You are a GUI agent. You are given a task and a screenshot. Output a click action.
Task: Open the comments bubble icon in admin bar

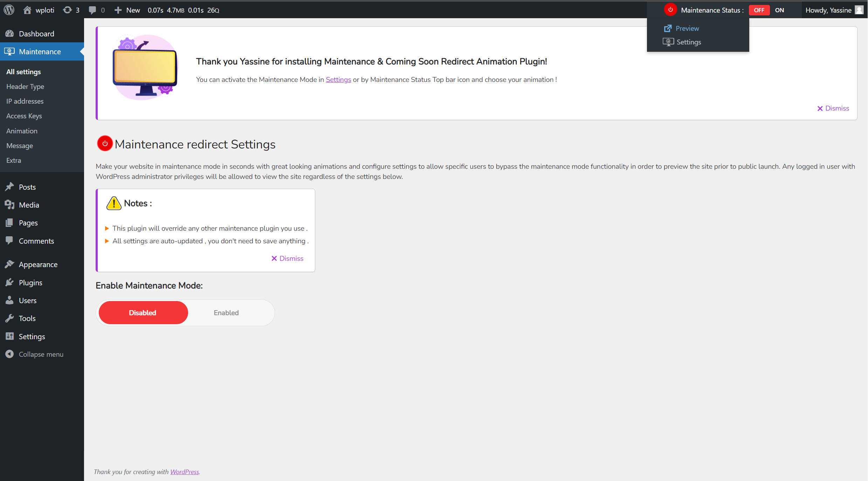92,10
